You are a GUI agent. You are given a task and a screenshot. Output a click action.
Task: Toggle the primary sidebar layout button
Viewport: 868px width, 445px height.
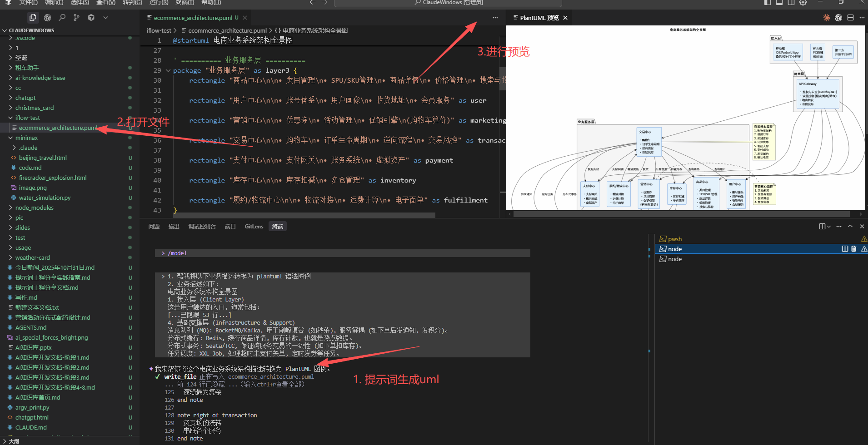[x=768, y=3]
